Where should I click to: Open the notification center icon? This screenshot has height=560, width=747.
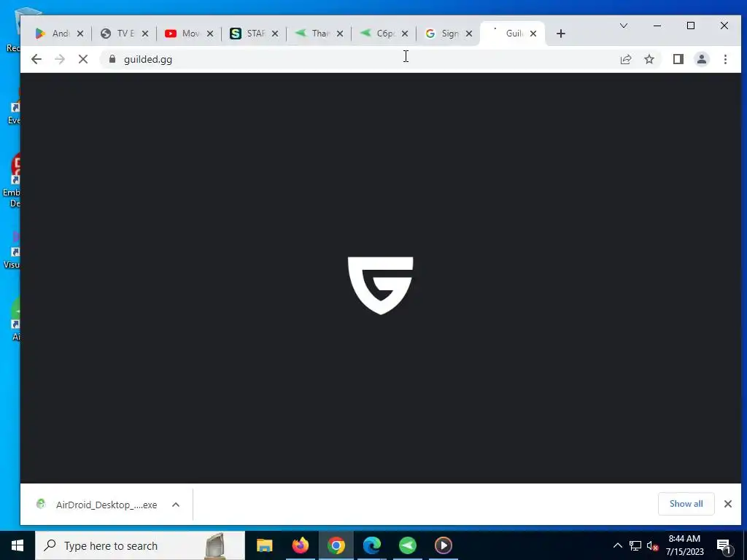[x=724, y=545]
